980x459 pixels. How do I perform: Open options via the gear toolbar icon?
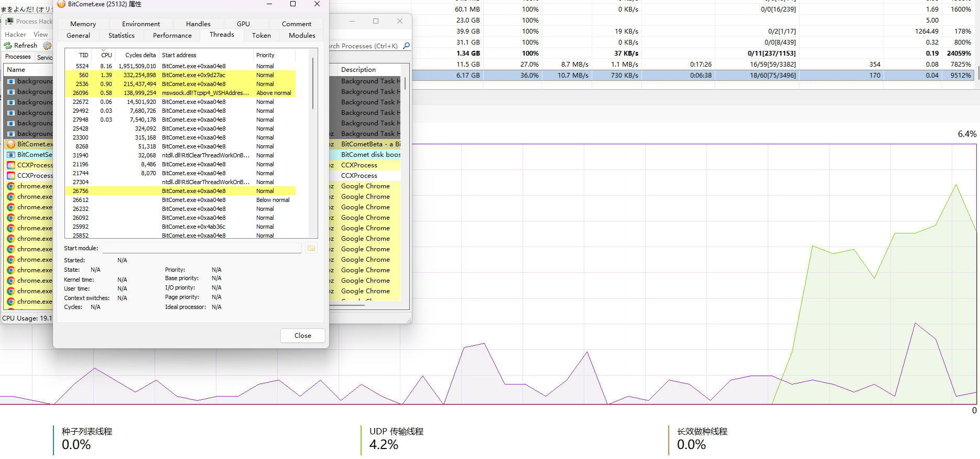pos(47,46)
